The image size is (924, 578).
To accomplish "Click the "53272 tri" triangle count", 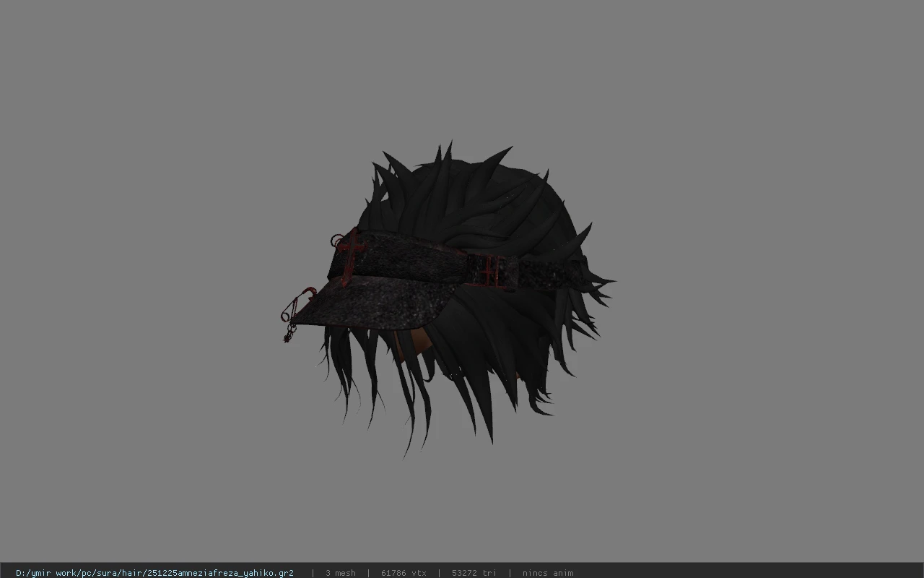I will 474,573.
